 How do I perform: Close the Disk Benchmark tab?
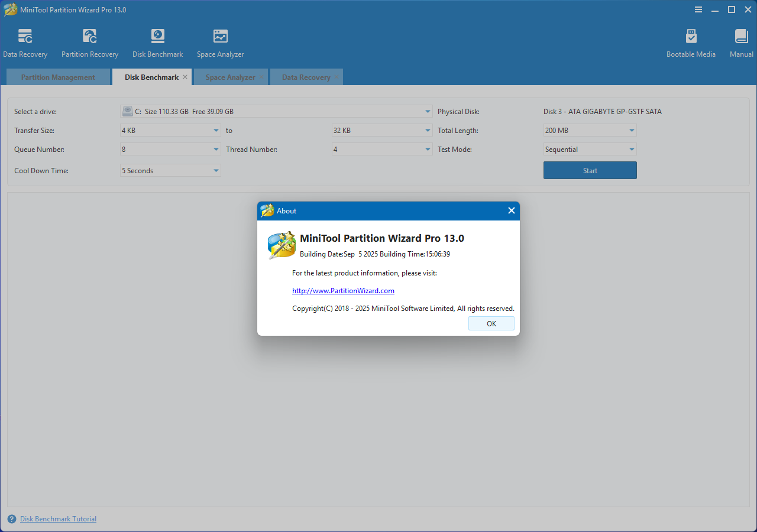tap(185, 77)
